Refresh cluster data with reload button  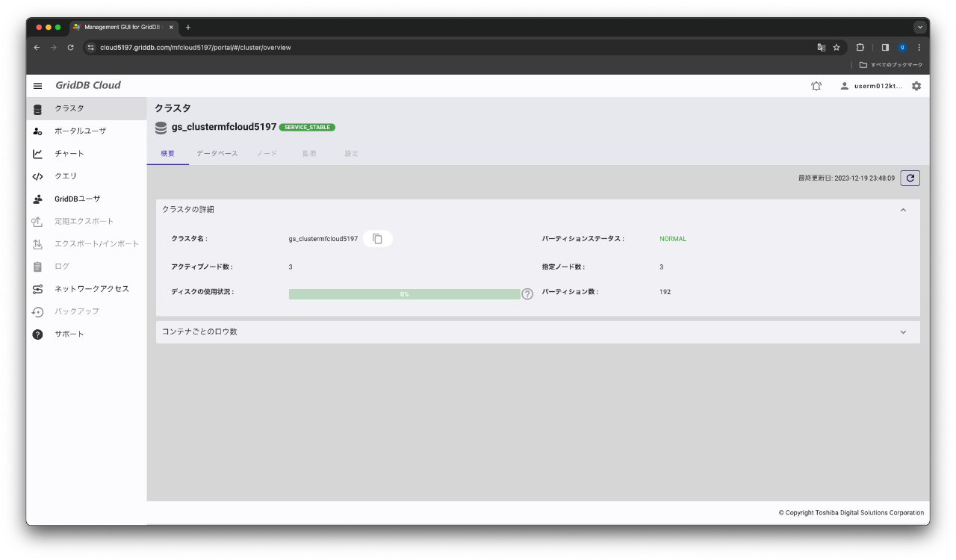point(910,178)
